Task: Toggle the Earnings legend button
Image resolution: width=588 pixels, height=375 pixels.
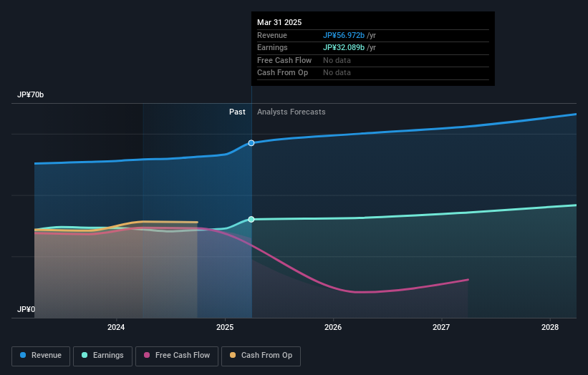Action: click(x=102, y=356)
